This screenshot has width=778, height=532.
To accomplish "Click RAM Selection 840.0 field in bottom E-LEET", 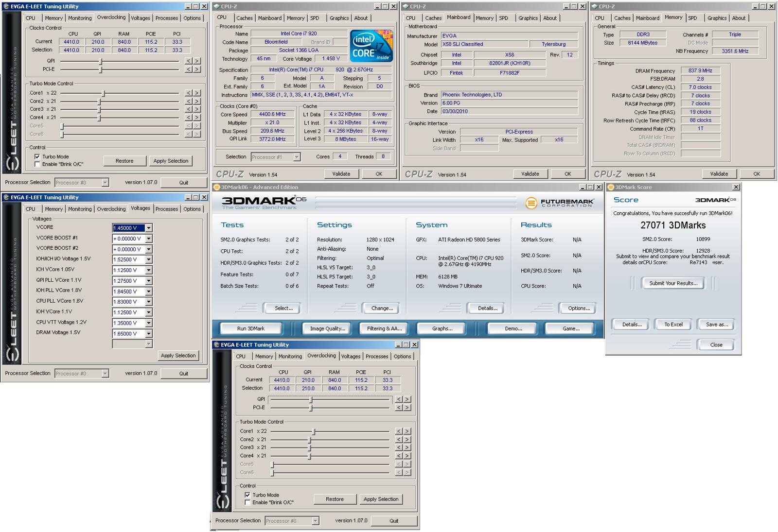I will [335, 388].
